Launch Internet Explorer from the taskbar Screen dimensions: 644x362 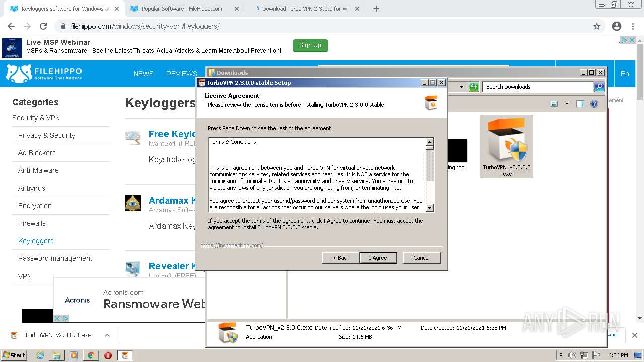point(40,355)
